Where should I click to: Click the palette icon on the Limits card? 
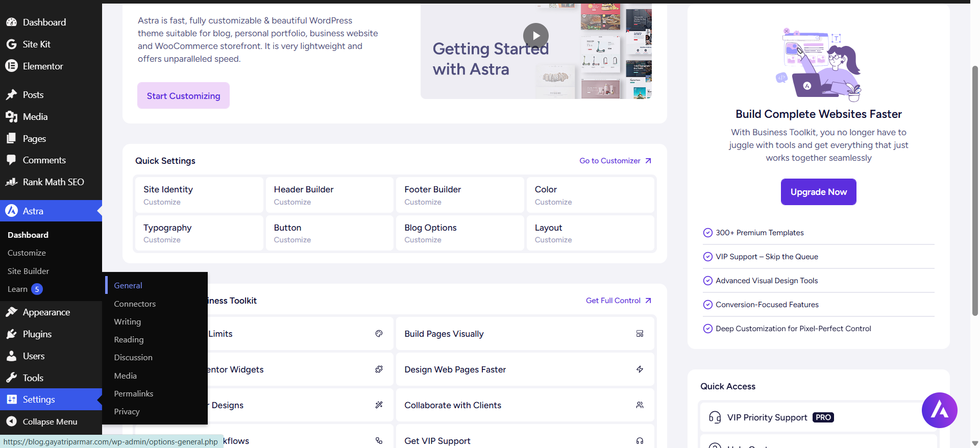[x=379, y=334]
